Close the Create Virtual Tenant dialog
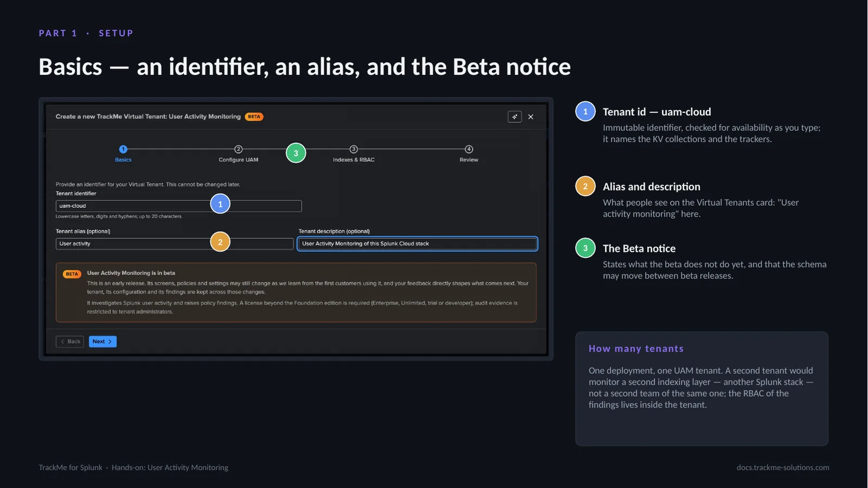The image size is (868, 488). pyautogui.click(x=531, y=117)
